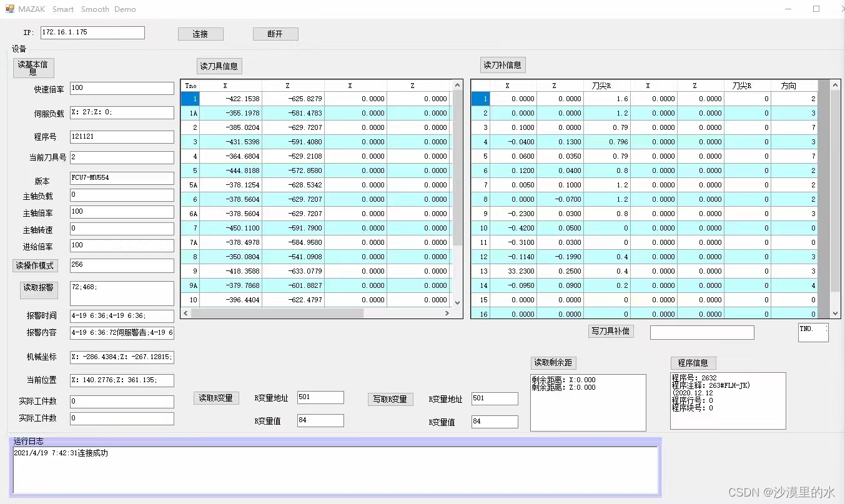
Task: Click the read R变量地址 field 501
Action: pos(320,397)
